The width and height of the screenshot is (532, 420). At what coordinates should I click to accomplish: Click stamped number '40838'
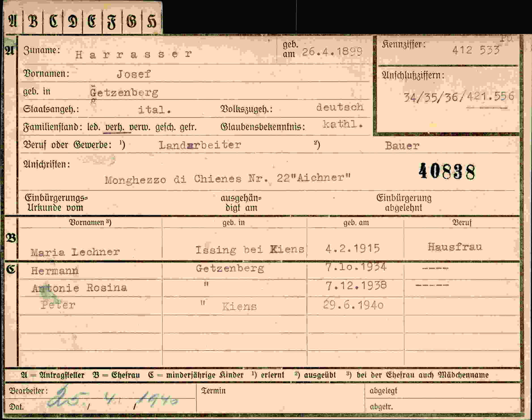(x=447, y=172)
